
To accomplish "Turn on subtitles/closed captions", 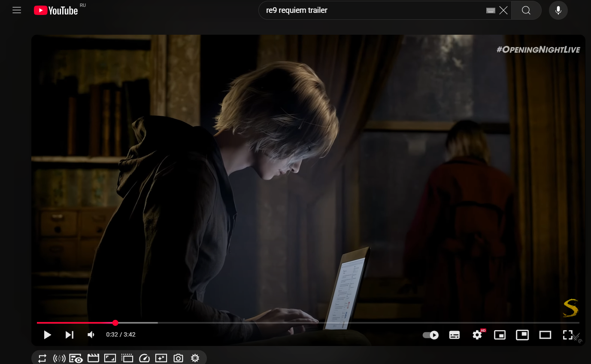I will pyautogui.click(x=455, y=335).
